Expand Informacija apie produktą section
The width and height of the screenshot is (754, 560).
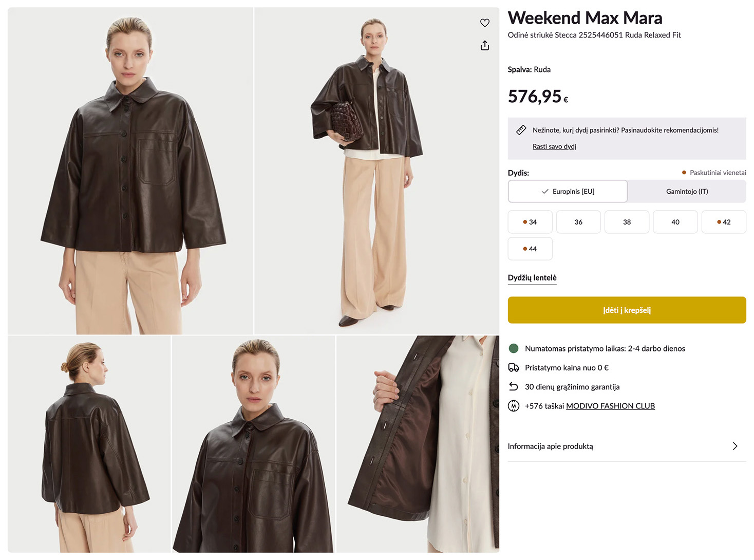627,446
